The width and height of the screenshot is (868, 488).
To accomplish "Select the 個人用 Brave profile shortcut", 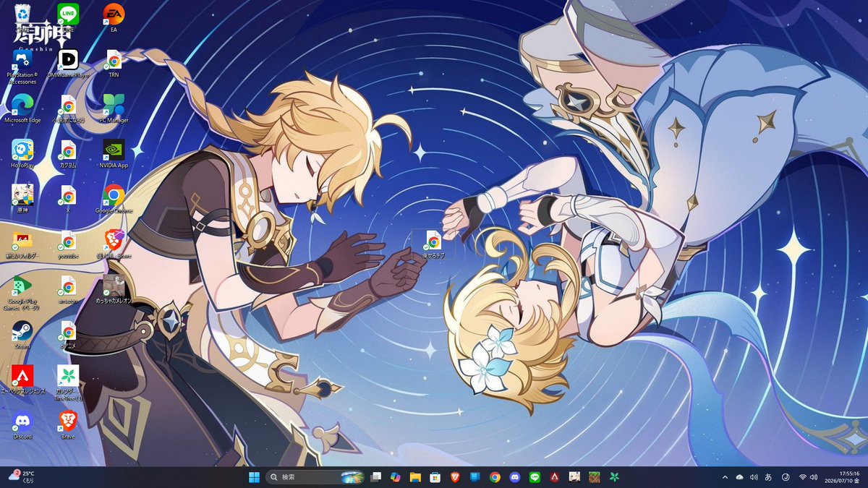I will (114, 244).
